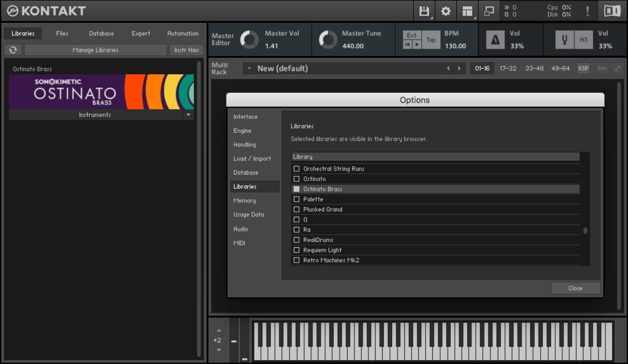Toggle the metronome icon
The width and height of the screenshot is (628, 364).
pyautogui.click(x=495, y=40)
